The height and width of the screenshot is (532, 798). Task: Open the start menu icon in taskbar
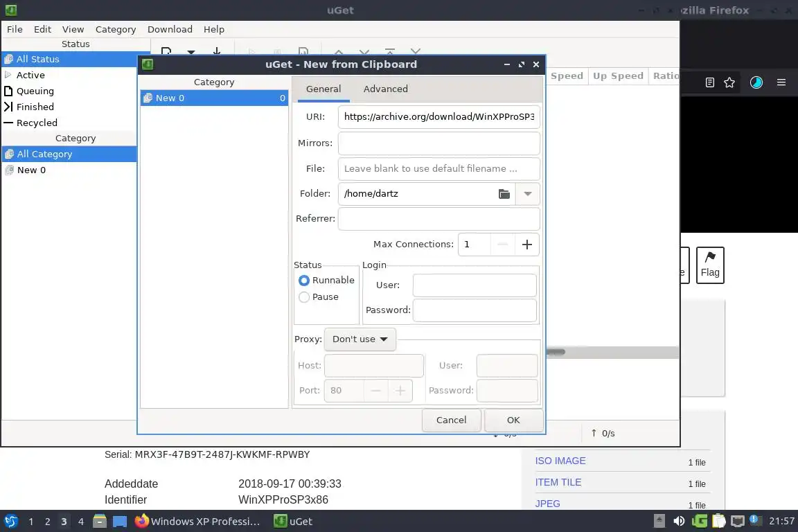(x=10, y=522)
